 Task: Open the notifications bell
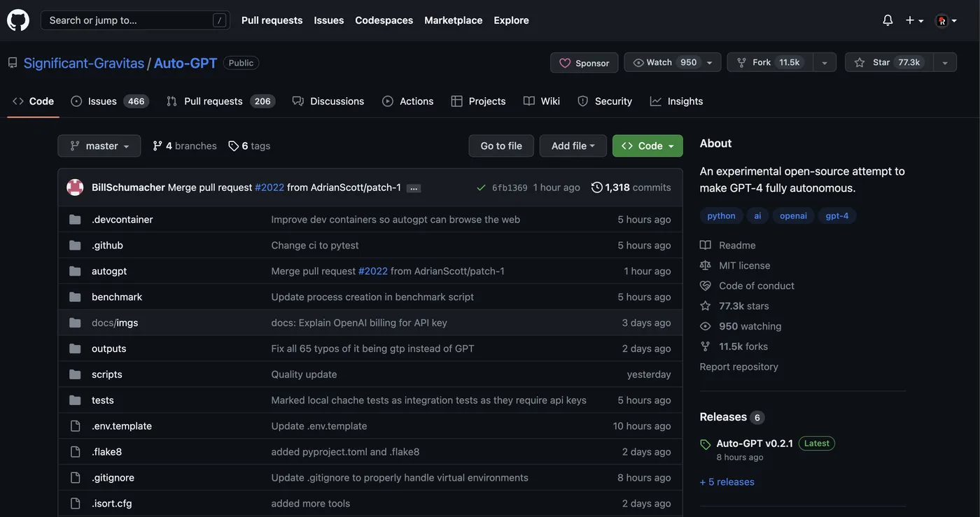point(888,20)
